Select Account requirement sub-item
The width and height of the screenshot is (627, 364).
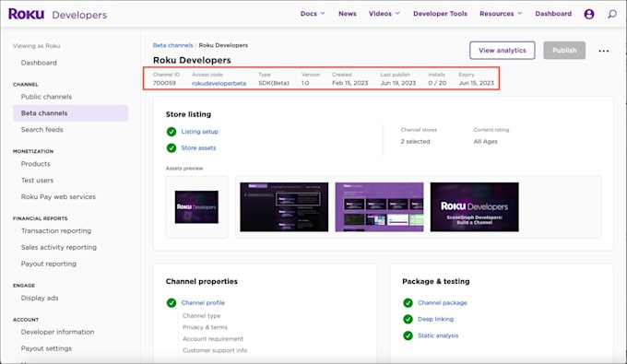pyautogui.click(x=213, y=339)
